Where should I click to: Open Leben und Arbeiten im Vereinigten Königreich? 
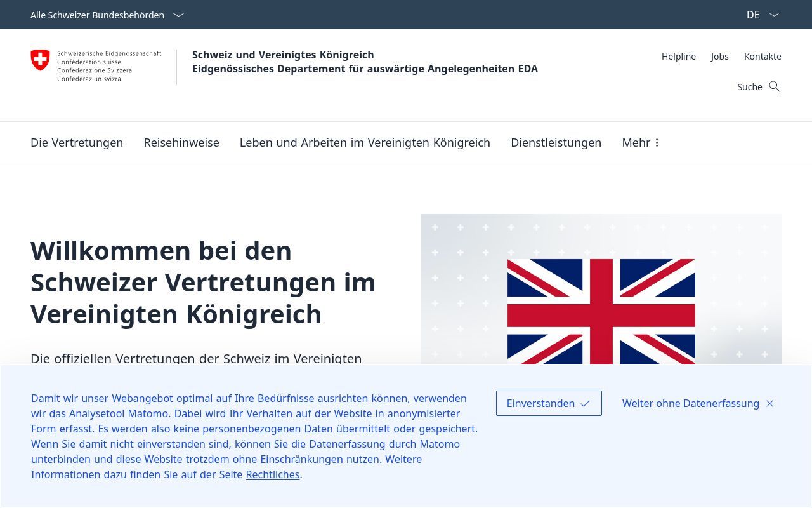(365, 143)
